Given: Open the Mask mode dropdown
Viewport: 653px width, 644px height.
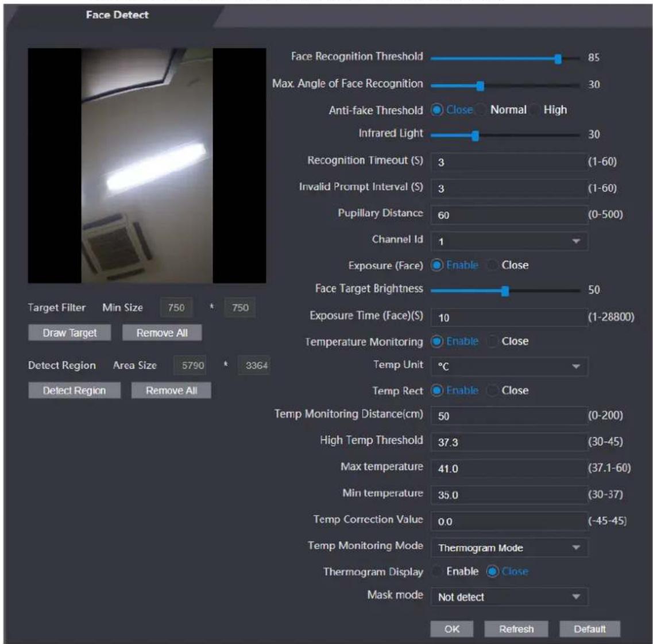Looking at the screenshot, I should click(509, 597).
